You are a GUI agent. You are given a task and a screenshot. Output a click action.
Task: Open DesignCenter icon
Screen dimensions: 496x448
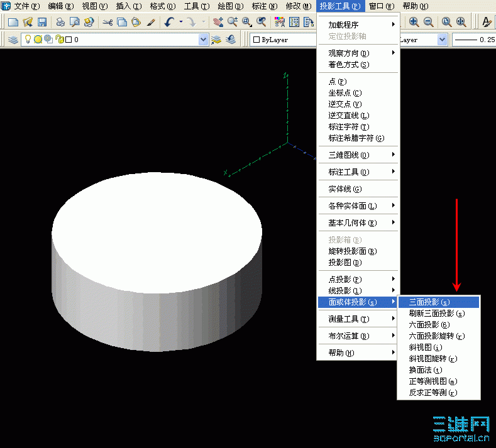(294, 22)
